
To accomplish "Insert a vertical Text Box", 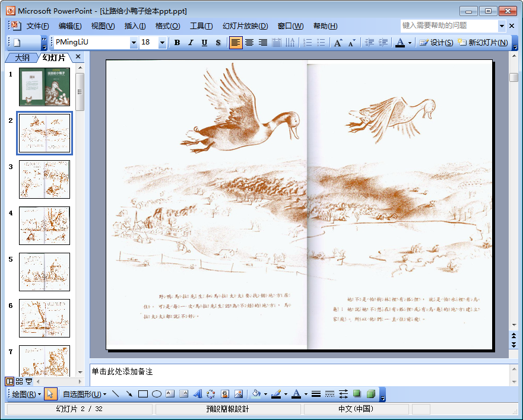I will click(184, 394).
